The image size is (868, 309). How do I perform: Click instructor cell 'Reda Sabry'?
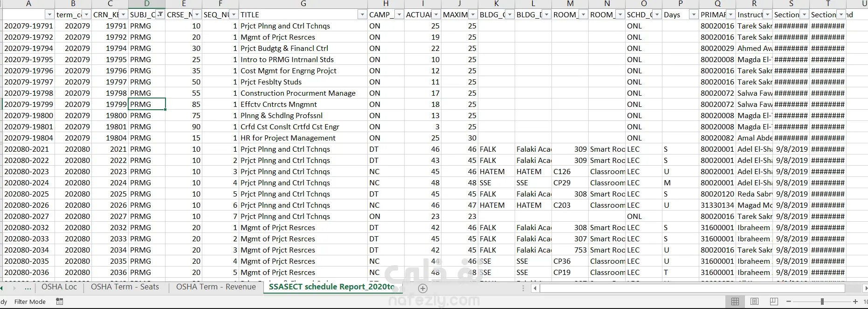tap(754, 194)
